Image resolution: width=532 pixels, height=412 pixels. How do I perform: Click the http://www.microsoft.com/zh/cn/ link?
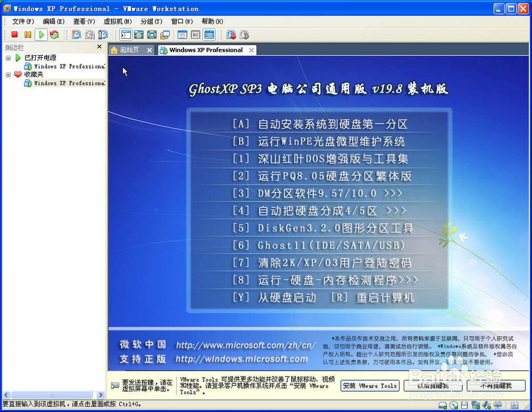click(x=246, y=345)
